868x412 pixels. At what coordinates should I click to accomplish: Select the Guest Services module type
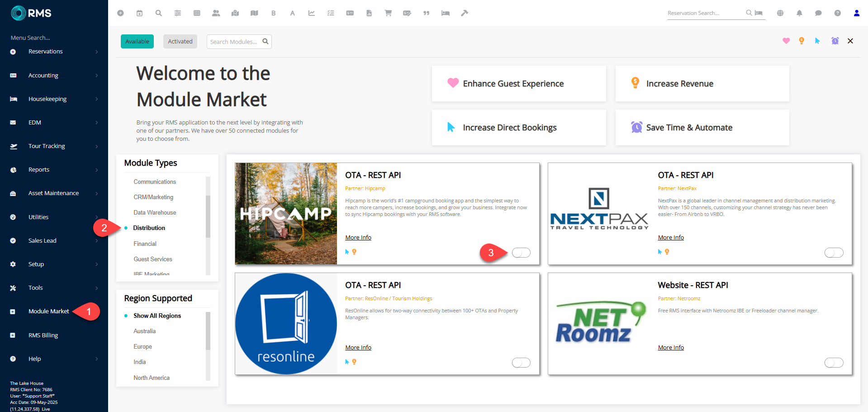(x=153, y=259)
